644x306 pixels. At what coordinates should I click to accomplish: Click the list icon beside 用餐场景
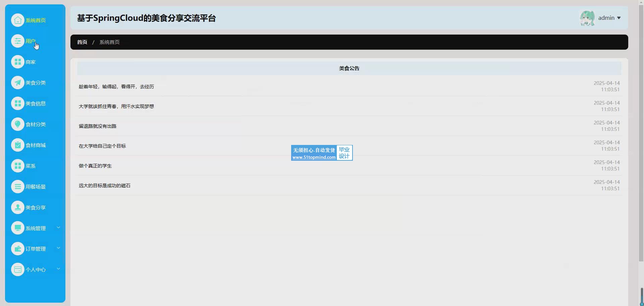coord(17,187)
